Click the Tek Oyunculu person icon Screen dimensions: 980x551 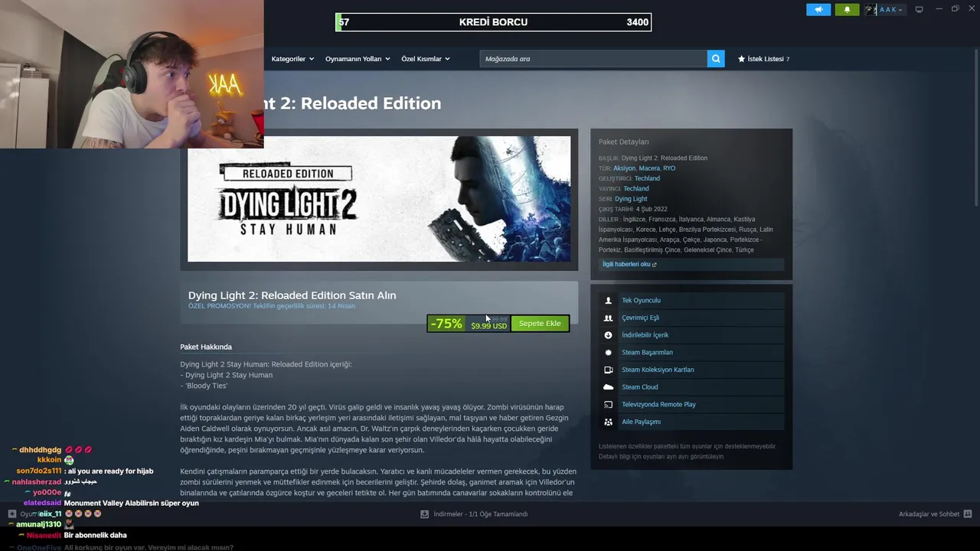(608, 301)
